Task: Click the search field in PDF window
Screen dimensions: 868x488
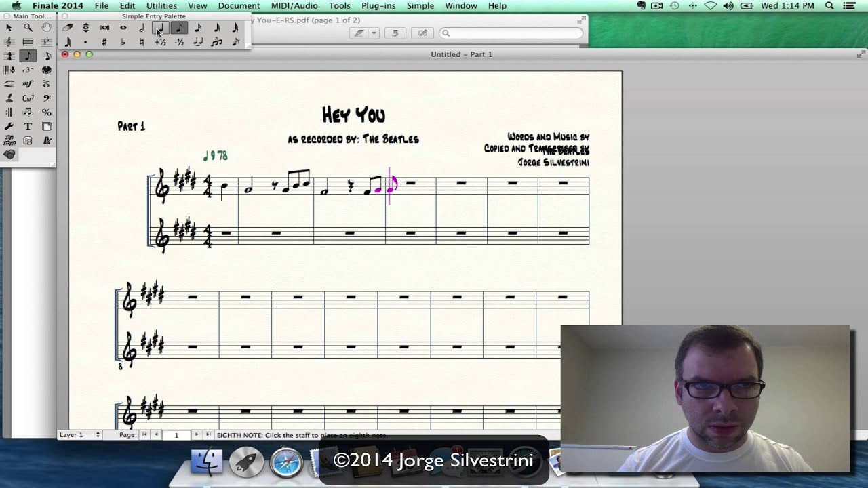Action: tap(511, 33)
